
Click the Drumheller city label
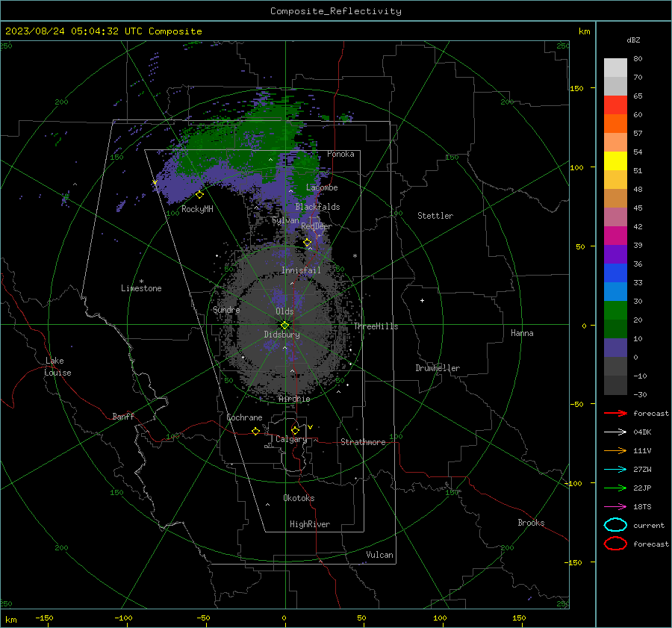pyautogui.click(x=438, y=368)
